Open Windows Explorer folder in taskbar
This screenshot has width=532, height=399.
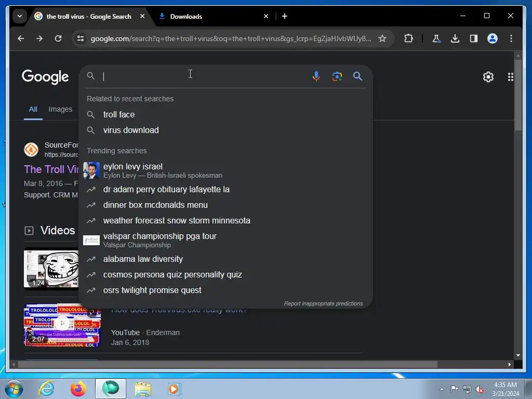[x=143, y=389]
